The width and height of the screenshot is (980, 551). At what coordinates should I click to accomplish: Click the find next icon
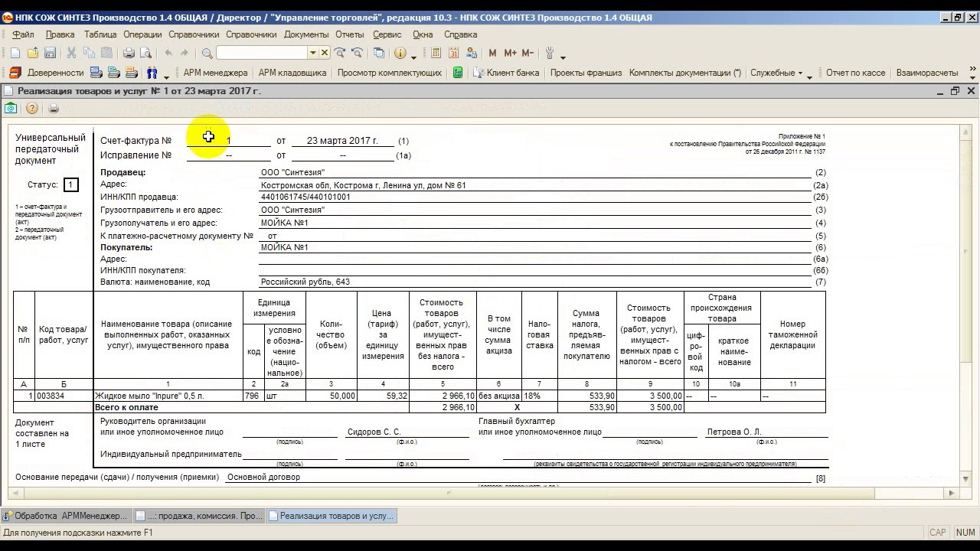point(339,53)
